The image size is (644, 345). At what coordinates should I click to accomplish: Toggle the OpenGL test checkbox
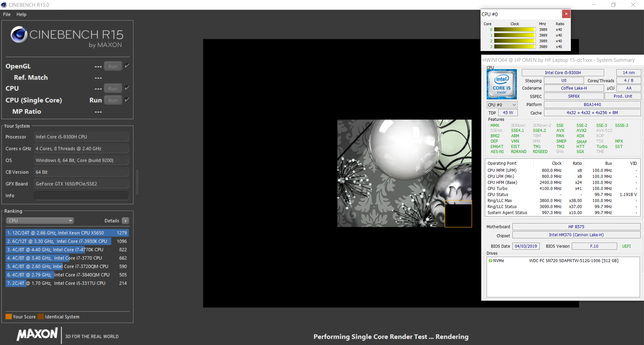pos(127,66)
